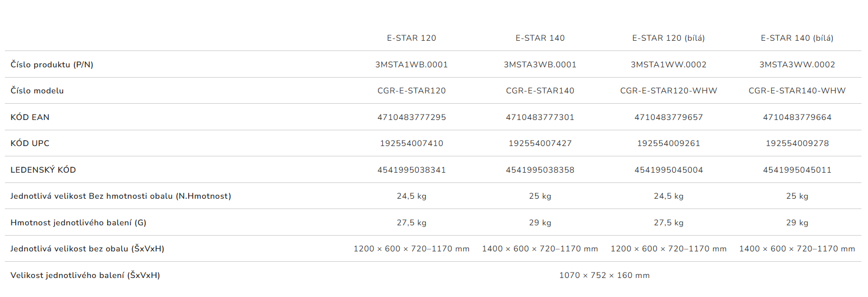Click model number CGR-E-STAR120-WHW

click(668, 91)
